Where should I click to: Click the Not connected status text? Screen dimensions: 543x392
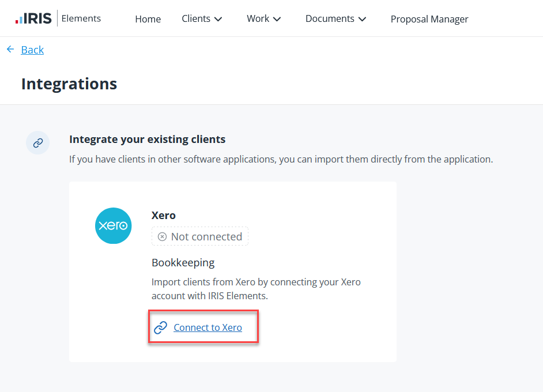pos(206,237)
